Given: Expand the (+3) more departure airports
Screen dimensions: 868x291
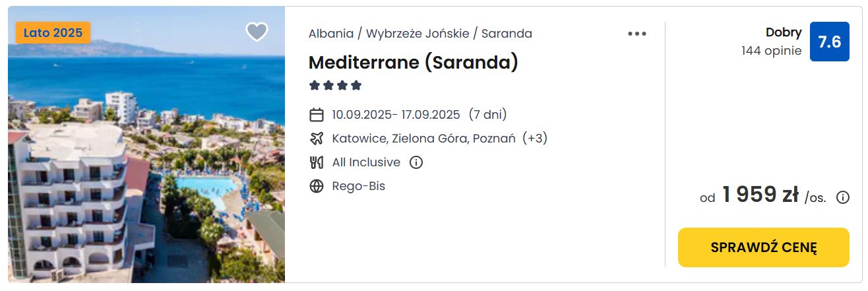Looking at the screenshot, I should [534, 139].
